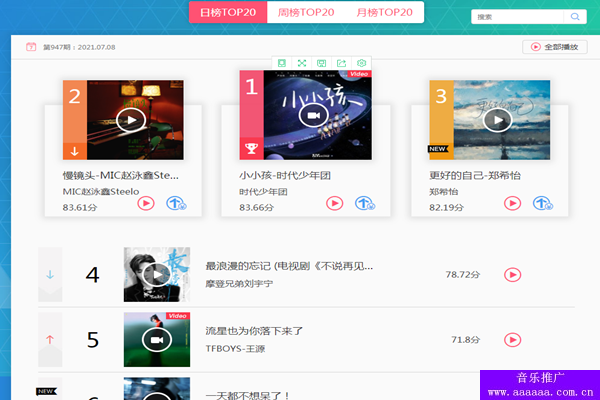Click the red play button for 小小孩
This screenshot has width=600, height=400.
coord(334,203)
